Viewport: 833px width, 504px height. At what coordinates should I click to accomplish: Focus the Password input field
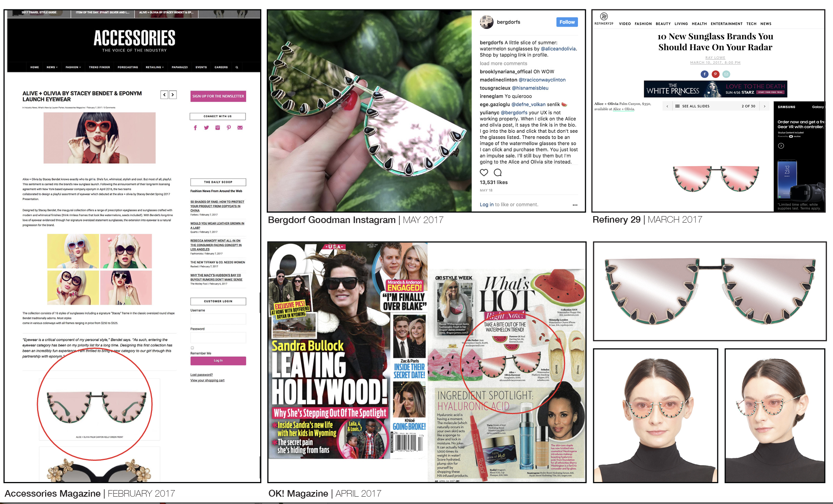pos(218,338)
